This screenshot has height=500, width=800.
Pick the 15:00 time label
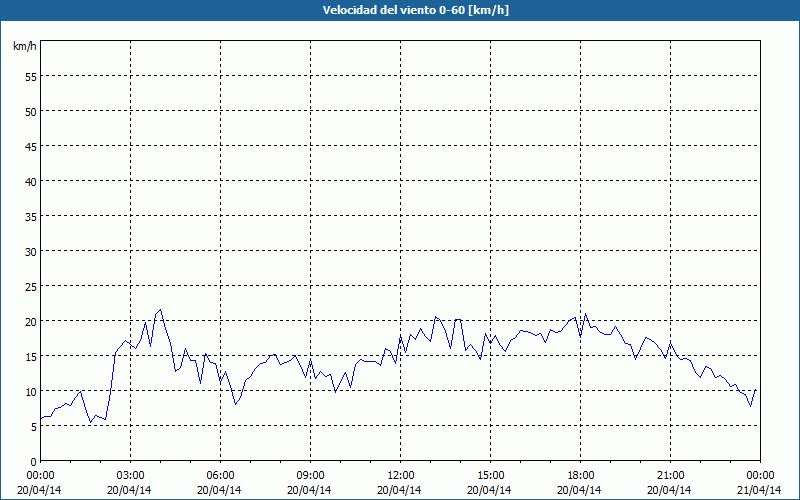pyautogui.click(x=490, y=475)
